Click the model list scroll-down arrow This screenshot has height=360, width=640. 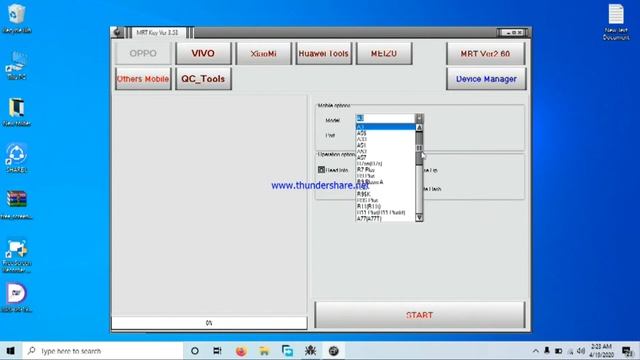[419, 218]
